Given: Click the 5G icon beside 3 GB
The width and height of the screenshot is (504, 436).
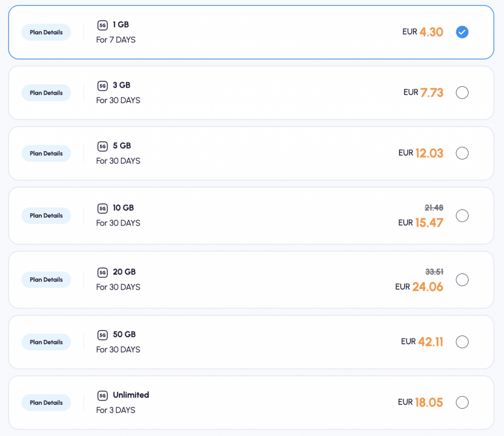Looking at the screenshot, I should pyautogui.click(x=102, y=86).
